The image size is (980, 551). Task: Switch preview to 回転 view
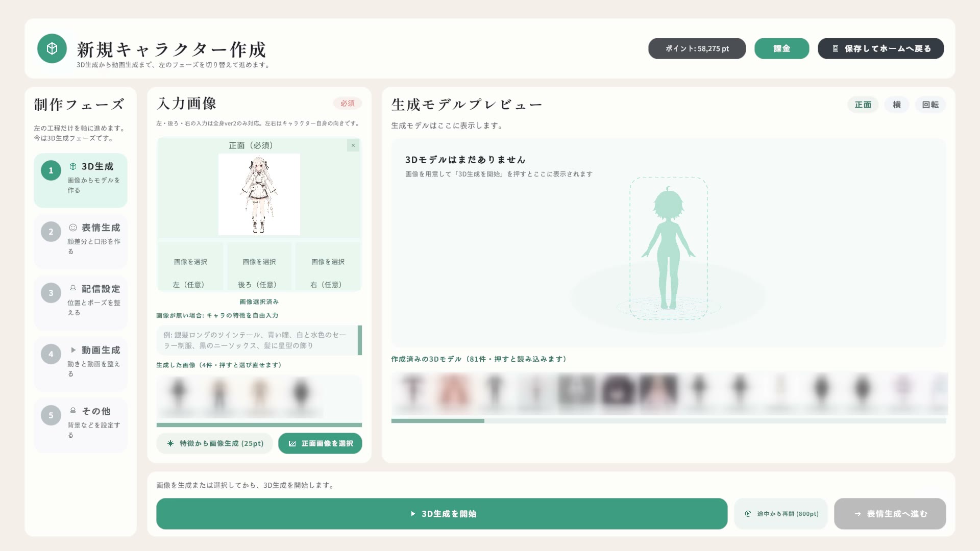pos(930,105)
